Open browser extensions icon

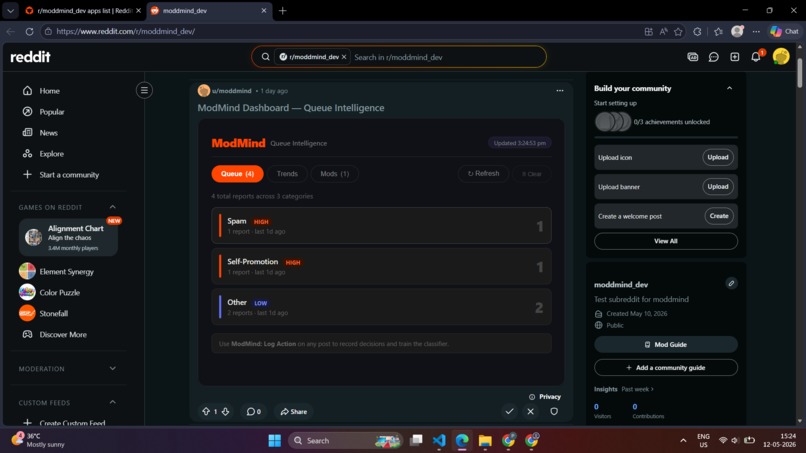(697, 31)
